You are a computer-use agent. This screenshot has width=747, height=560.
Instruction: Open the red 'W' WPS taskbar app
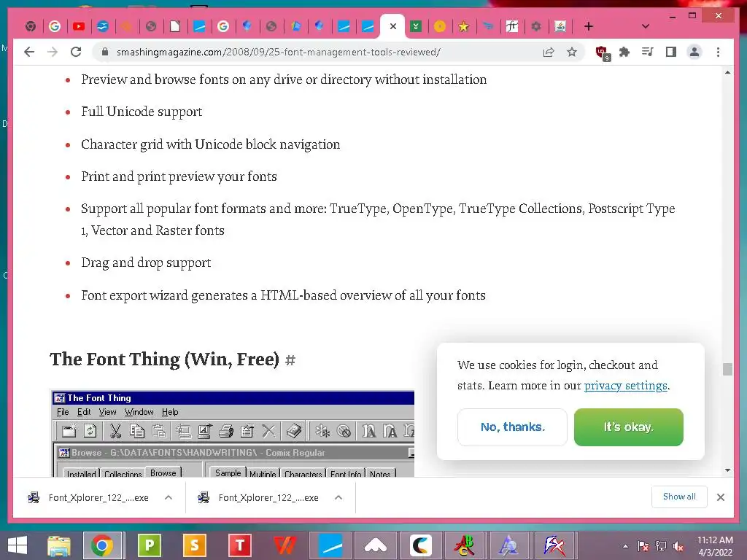coord(285,545)
